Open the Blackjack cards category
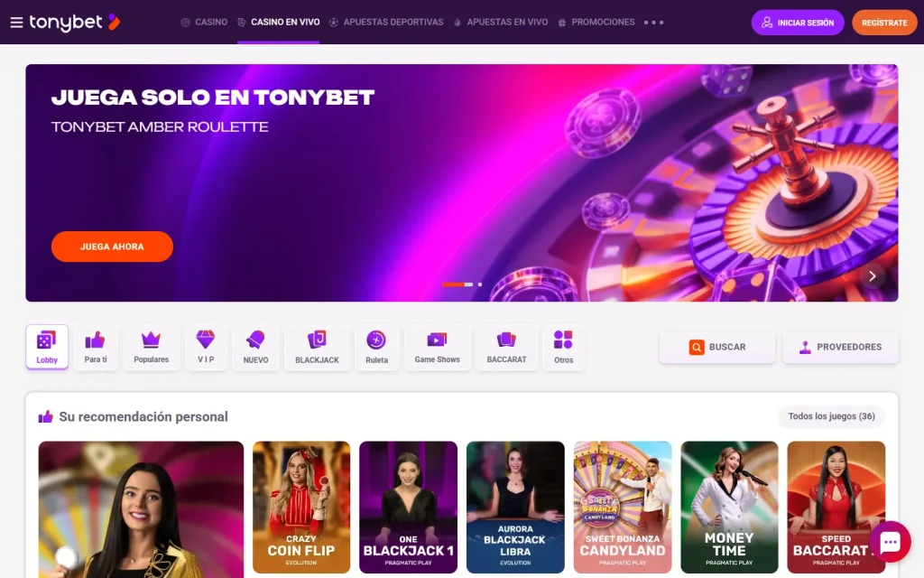This screenshot has height=578, width=924. 317,347
